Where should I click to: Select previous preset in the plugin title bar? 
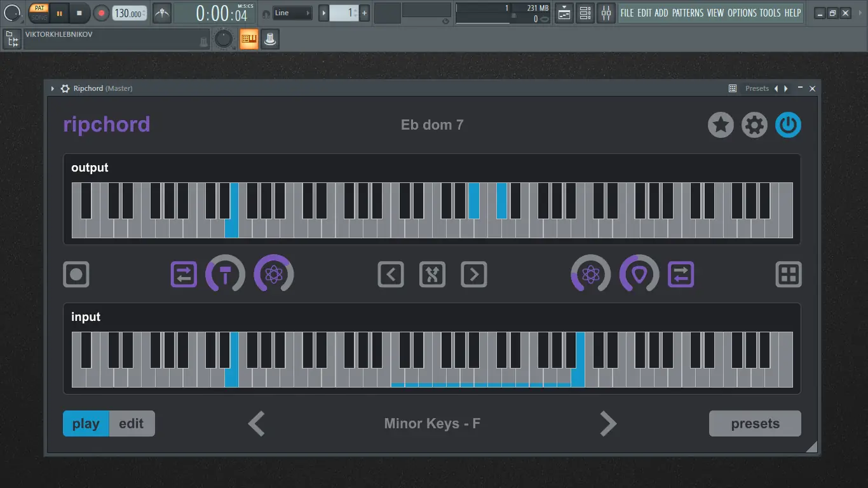[x=776, y=88]
